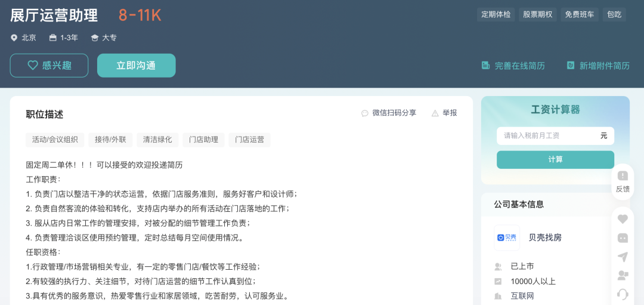Click the 反馈 feedback icon
This screenshot has height=305, width=644.
(623, 181)
